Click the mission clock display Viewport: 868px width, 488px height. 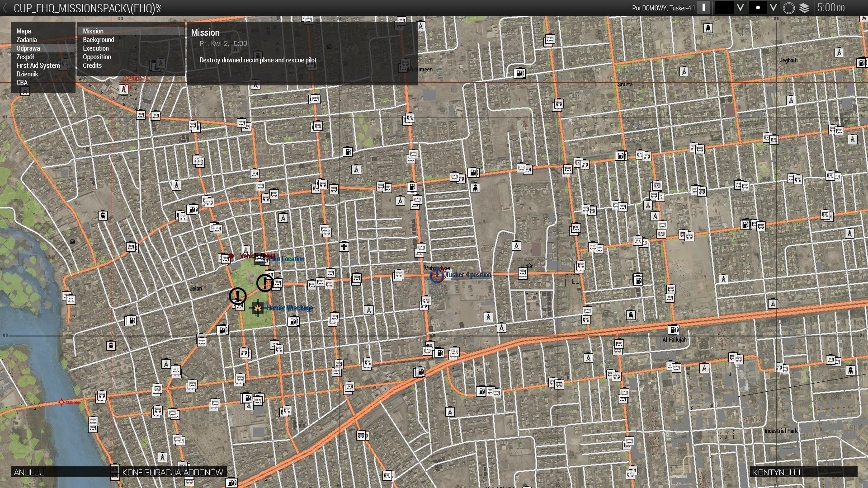click(830, 8)
